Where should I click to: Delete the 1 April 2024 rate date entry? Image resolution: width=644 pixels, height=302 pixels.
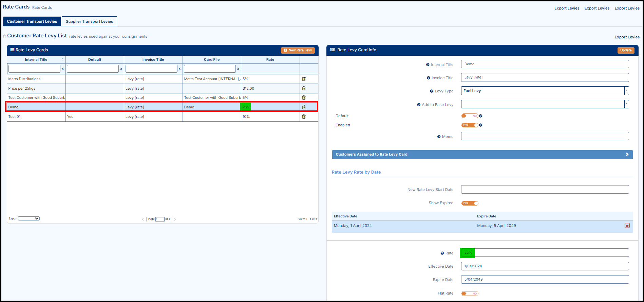click(x=627, y=226)
